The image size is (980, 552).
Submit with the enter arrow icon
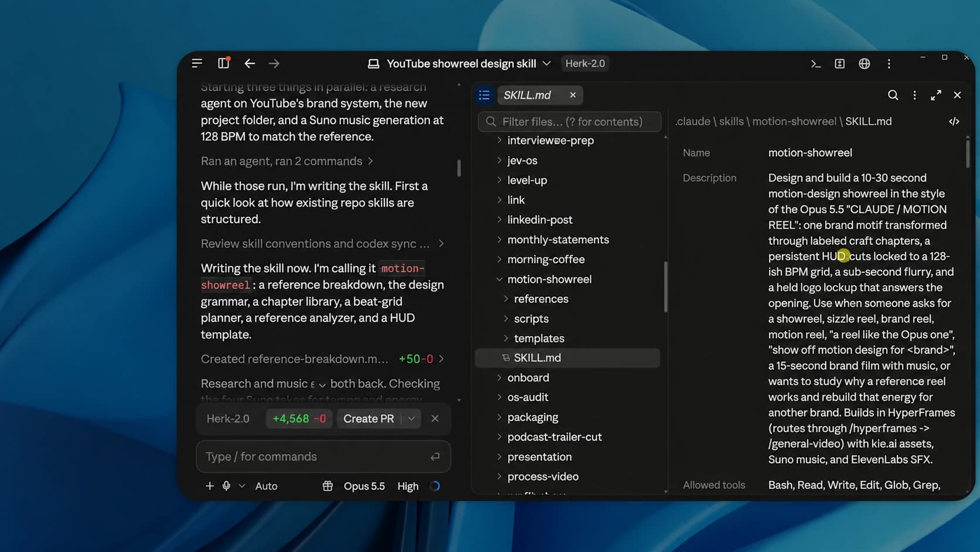click(435, 456)
